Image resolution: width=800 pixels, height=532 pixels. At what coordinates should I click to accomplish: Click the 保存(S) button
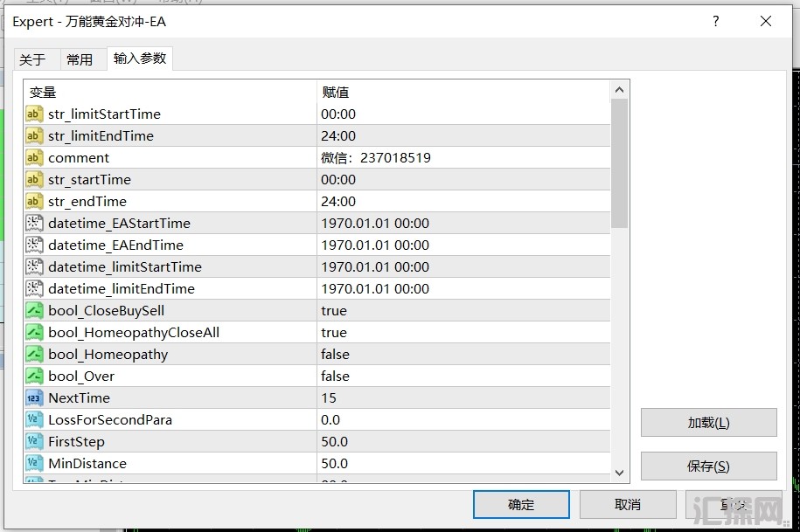(709, 466)
